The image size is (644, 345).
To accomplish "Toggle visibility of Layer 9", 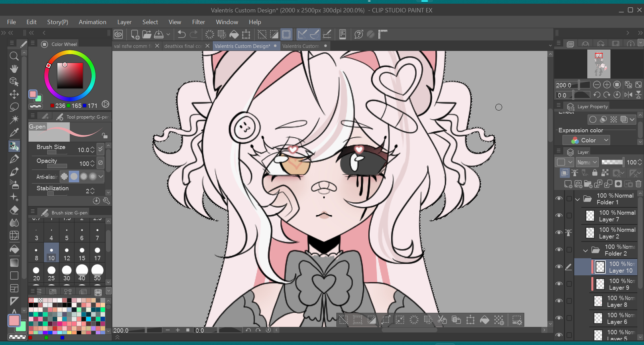I will [x=559, y=284].
